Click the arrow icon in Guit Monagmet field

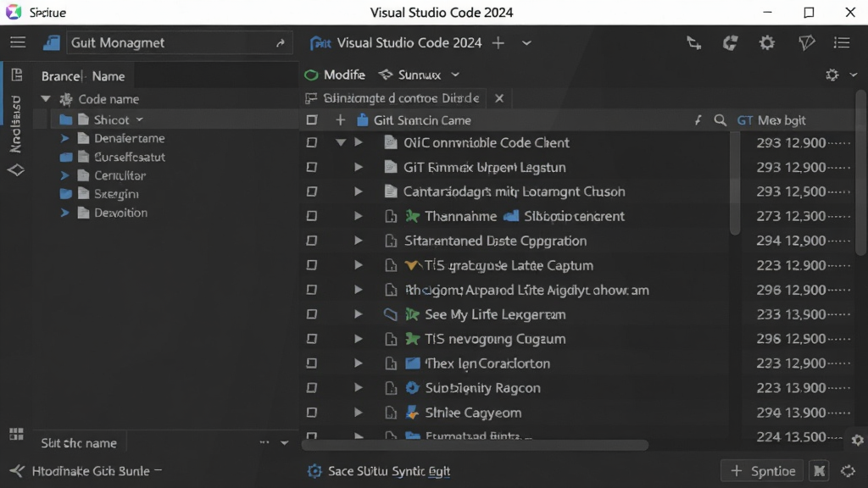[280, 43]
